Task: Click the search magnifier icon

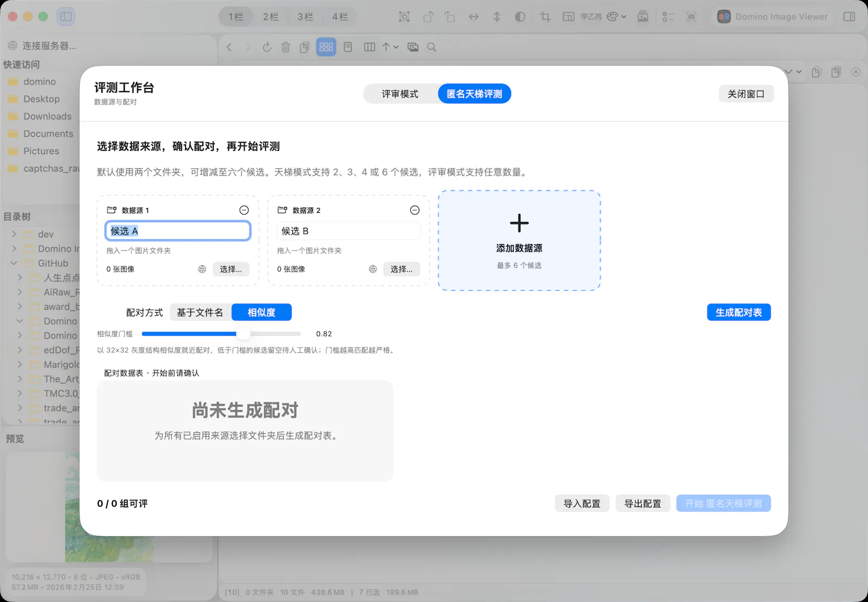Action: click(432, 47)
